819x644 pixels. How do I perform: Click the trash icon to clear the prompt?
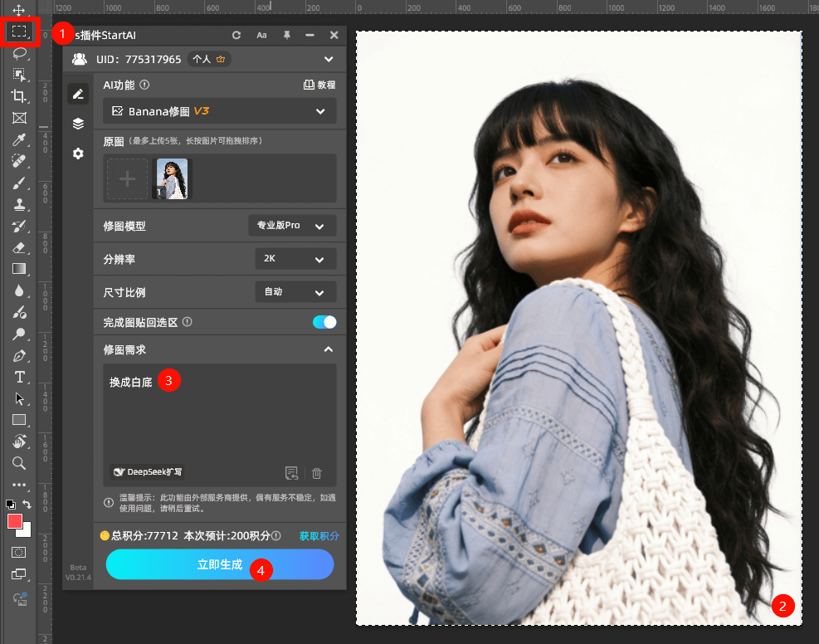point(317,472)
